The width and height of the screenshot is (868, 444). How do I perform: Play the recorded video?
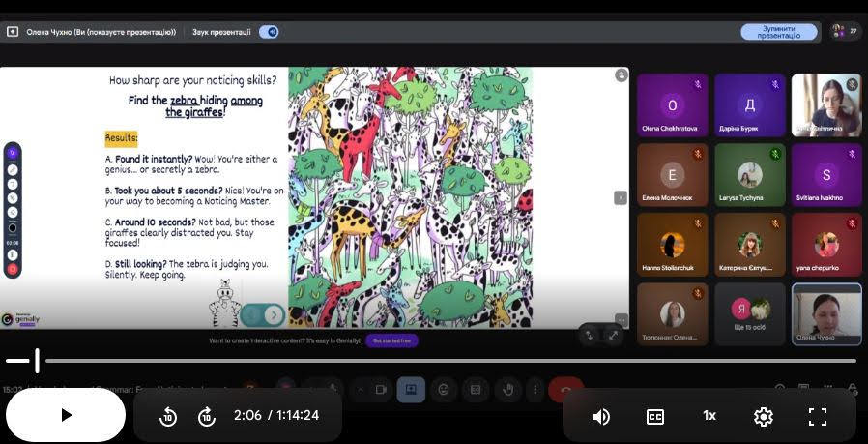66,415
